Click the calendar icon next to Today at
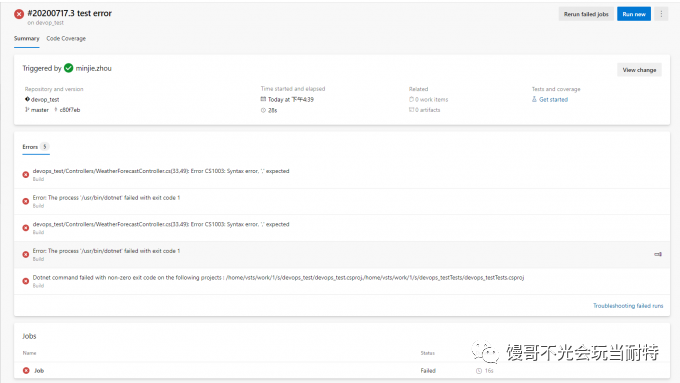680x383 pixels. click(263, 99)
